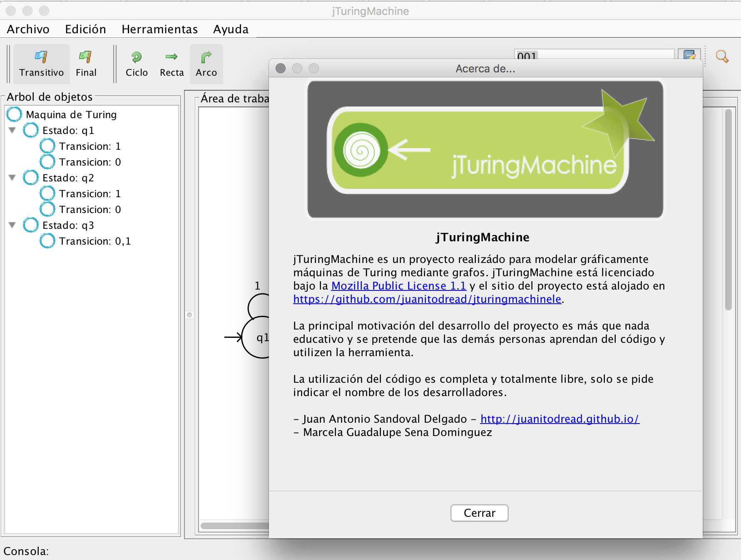This screenshot has height=560, width=741.
Task: Select the Final state tool
Action: [86, 64]
